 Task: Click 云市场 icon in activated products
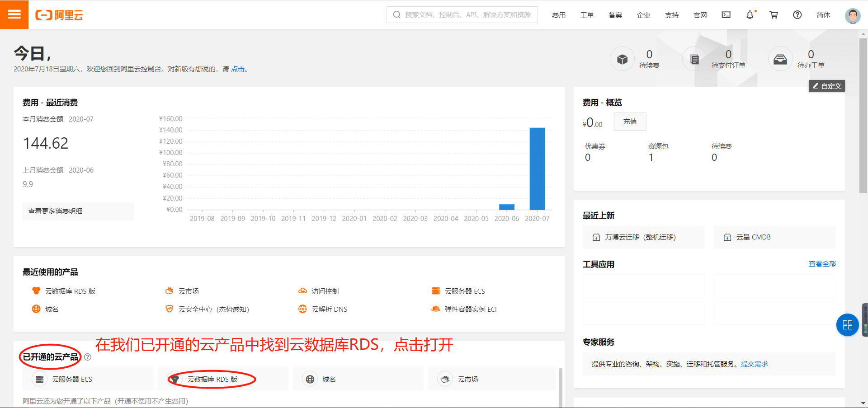[445, 379]
